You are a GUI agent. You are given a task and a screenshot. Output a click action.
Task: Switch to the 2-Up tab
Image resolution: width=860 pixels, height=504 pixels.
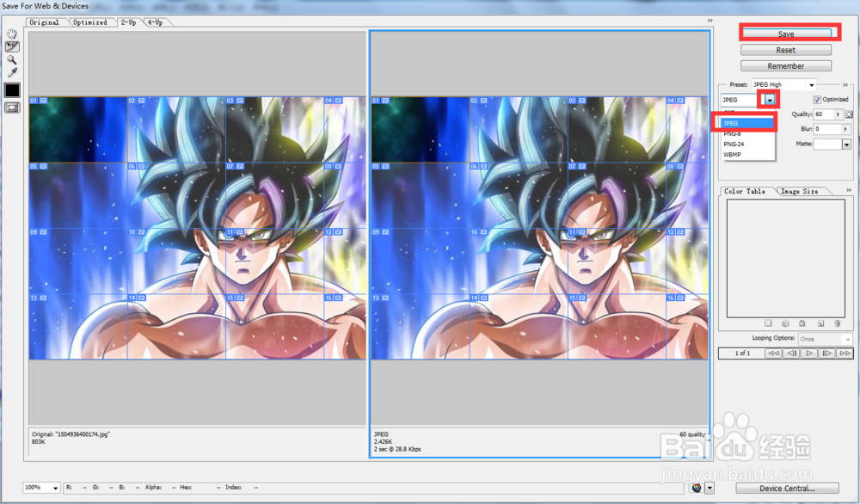click(x=128, y=22)
